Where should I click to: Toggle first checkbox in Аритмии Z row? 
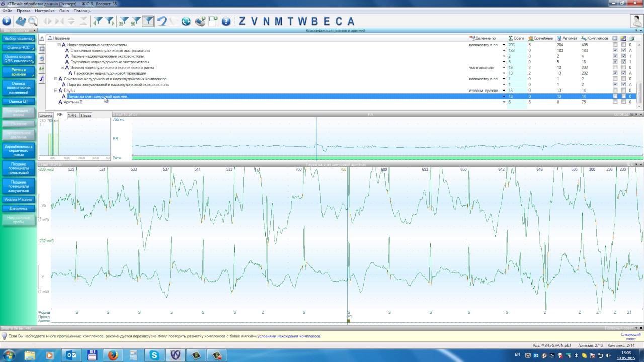[x=615, y=102]
